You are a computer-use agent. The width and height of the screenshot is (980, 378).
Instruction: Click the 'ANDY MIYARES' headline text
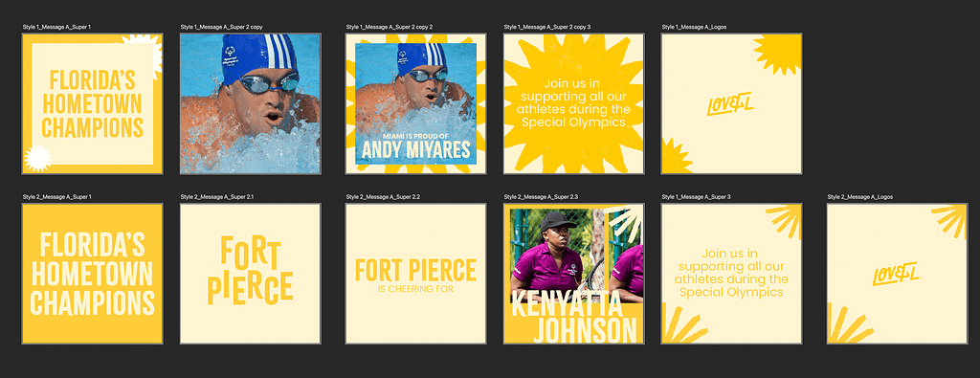(x=415, y=150)
